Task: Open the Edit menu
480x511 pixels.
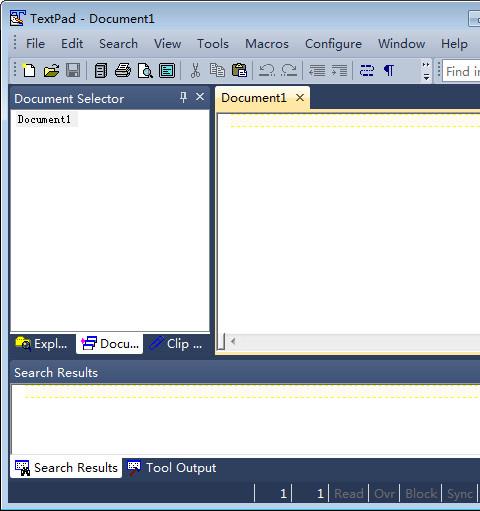Action: (x=72, y=44)
